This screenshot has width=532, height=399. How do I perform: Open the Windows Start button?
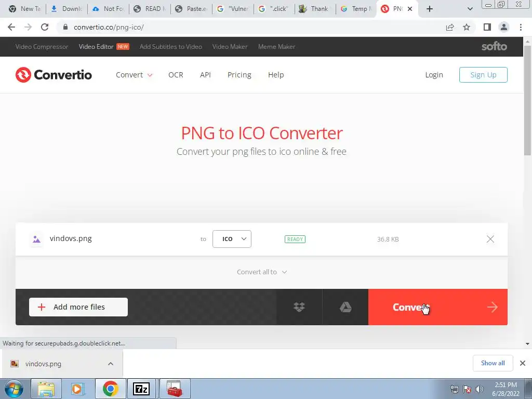(14, 389)
